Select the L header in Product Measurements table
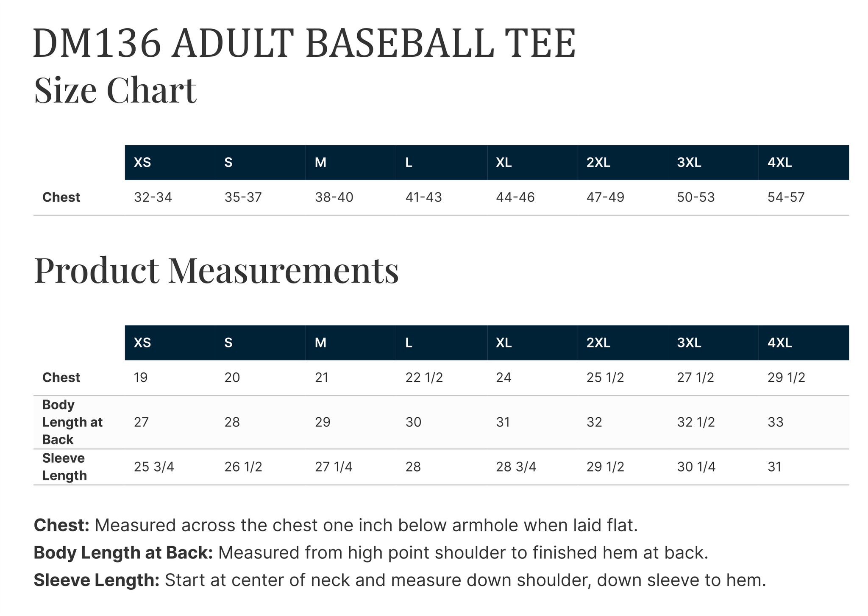Image resolution: width=868 pixels, height=616 pixels. click(409, 343)
